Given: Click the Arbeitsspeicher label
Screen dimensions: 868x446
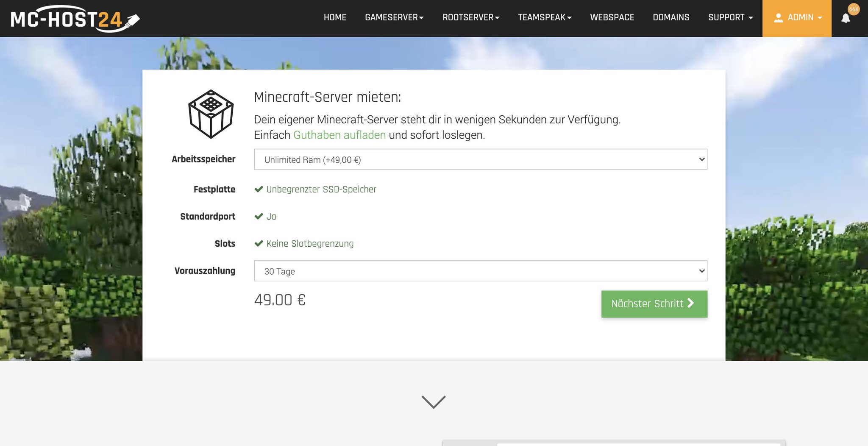Looking at the screenshot, I should tap(203, 159).
